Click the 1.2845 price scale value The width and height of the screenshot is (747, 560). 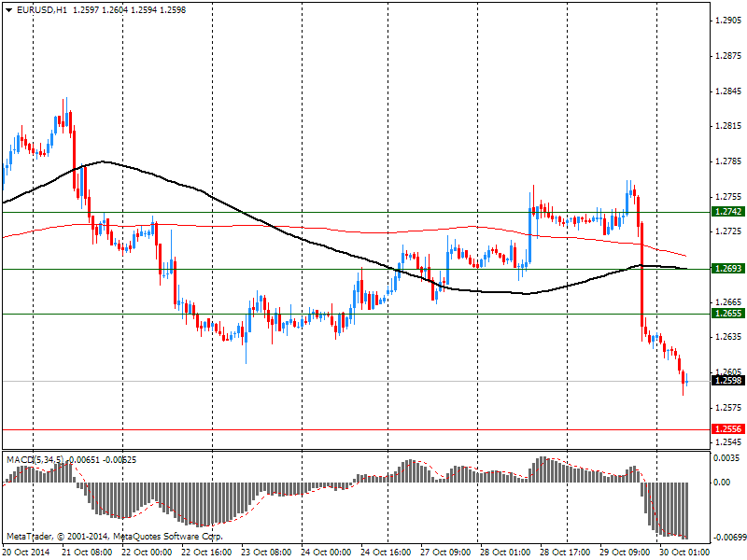pyautogui.click(x=729, y=91)
